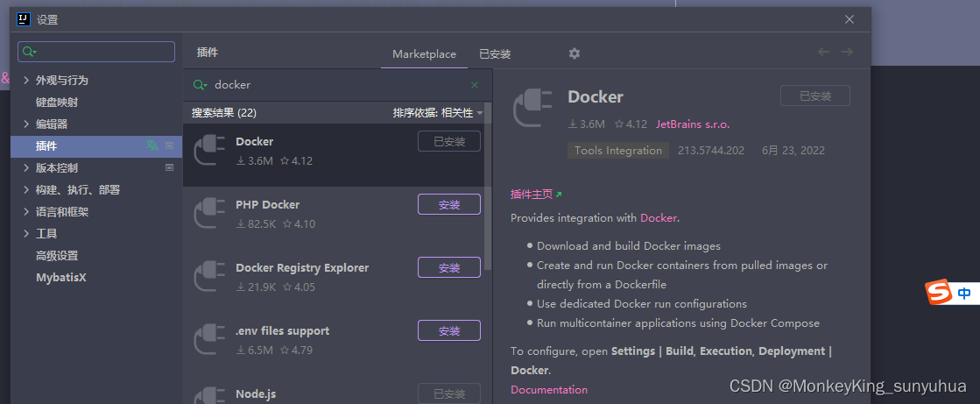
Task: Clear the docker search with X icon
Action: tap(475, 85)
